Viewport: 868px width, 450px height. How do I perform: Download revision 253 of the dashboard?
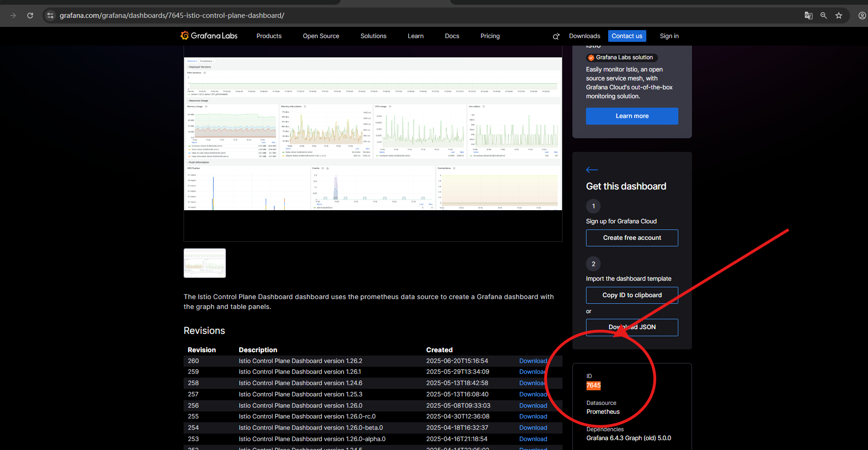click(533, 439)
